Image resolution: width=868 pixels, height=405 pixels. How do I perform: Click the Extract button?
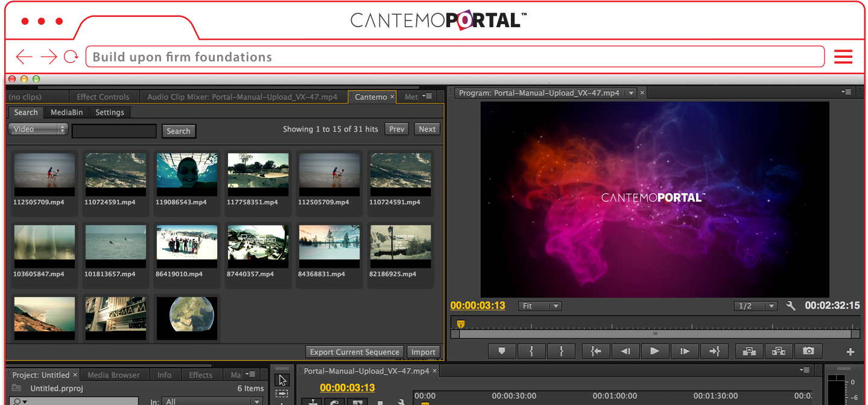[x=779, y=351]
